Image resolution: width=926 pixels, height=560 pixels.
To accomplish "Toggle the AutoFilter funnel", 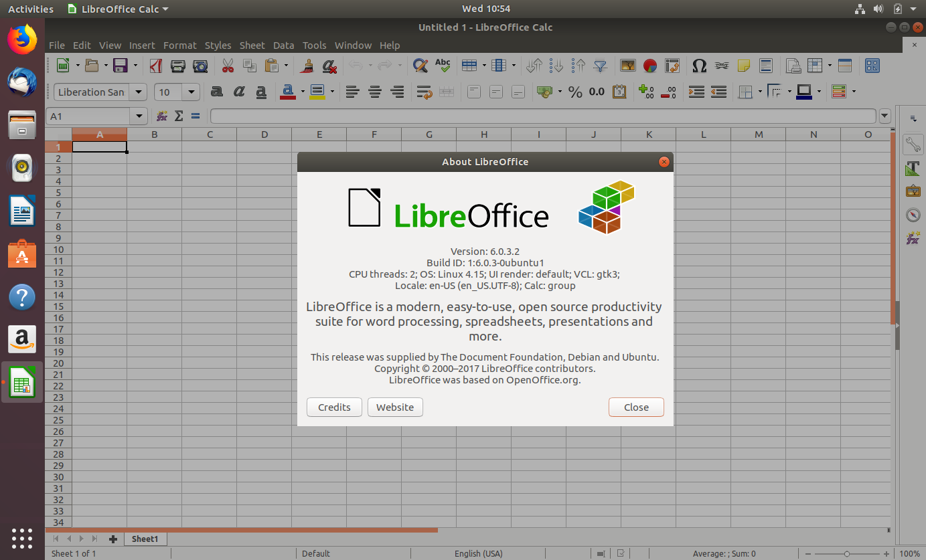I will click(x=601, y=66).
